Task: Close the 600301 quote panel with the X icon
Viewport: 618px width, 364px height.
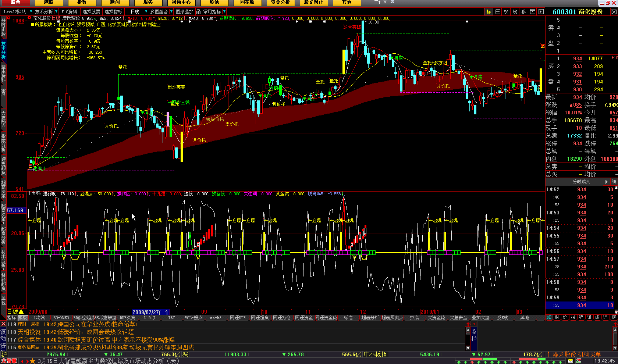Action: coord(614,12)
